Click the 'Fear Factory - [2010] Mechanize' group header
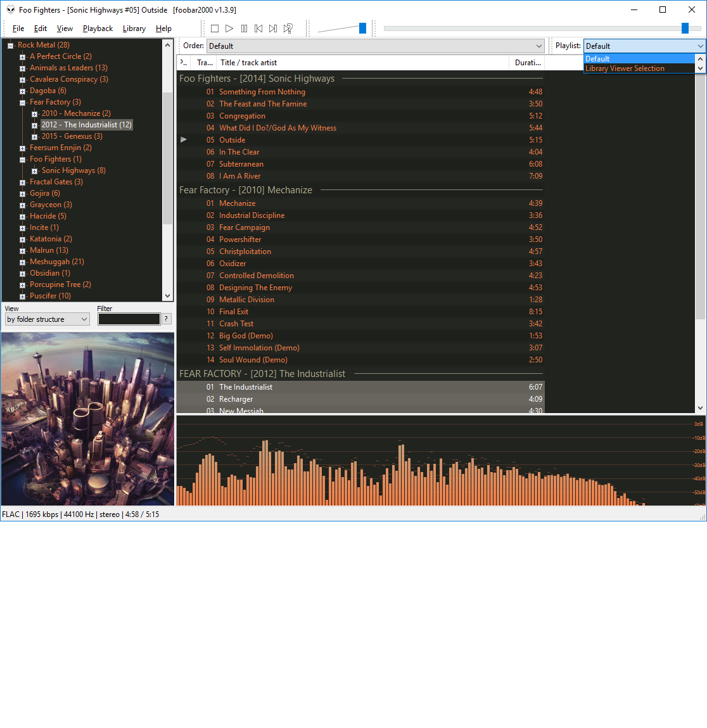707x728 pixels. [x=360, y=190]
